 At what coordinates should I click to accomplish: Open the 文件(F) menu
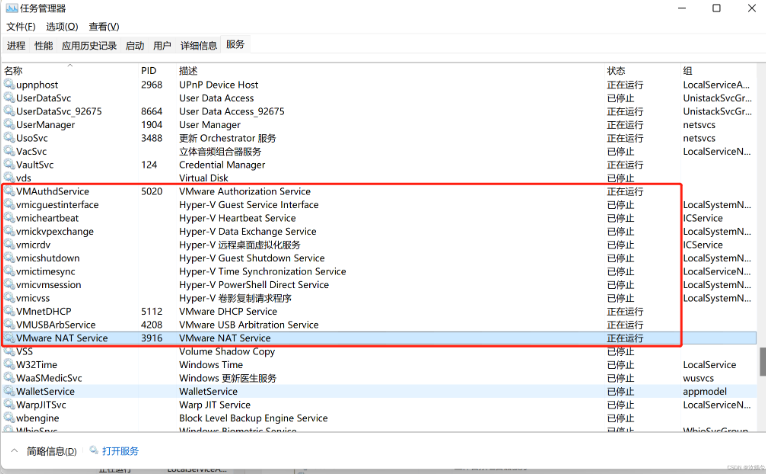20,26
